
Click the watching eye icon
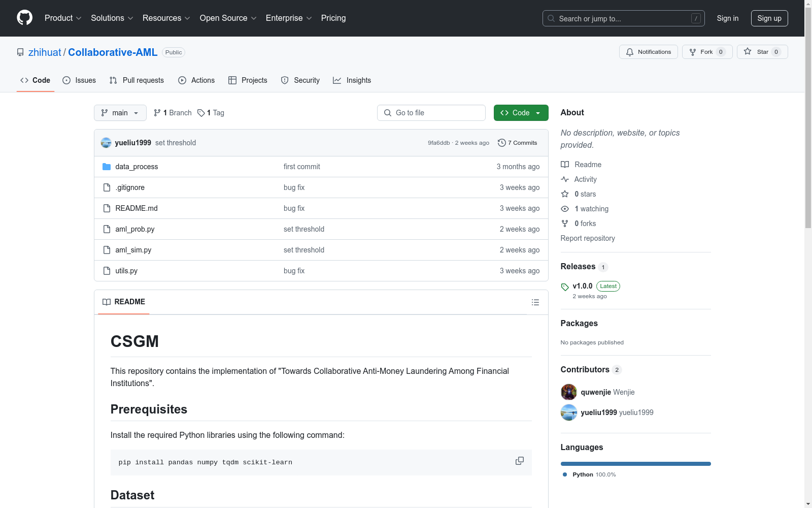tap(565, 209)
